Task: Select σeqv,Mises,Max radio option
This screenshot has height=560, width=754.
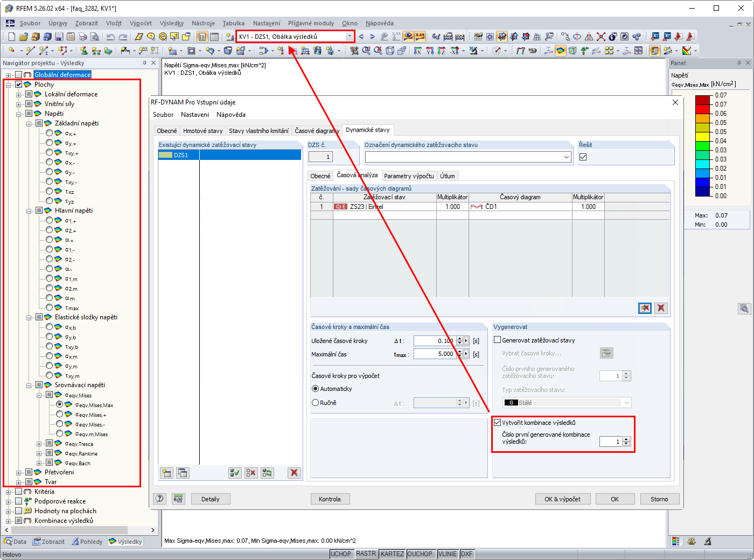Action: [x=60, y=404]
